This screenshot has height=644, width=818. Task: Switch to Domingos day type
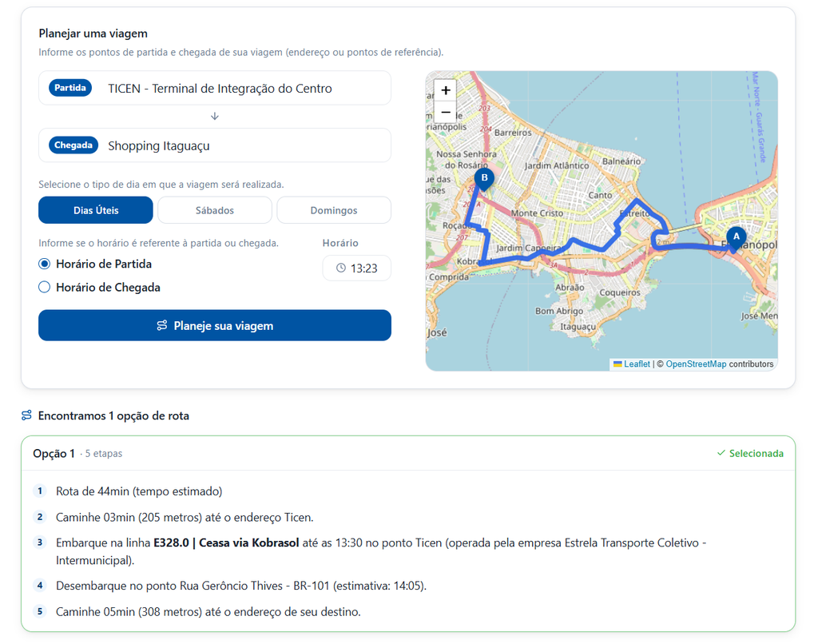pos(333,210)
